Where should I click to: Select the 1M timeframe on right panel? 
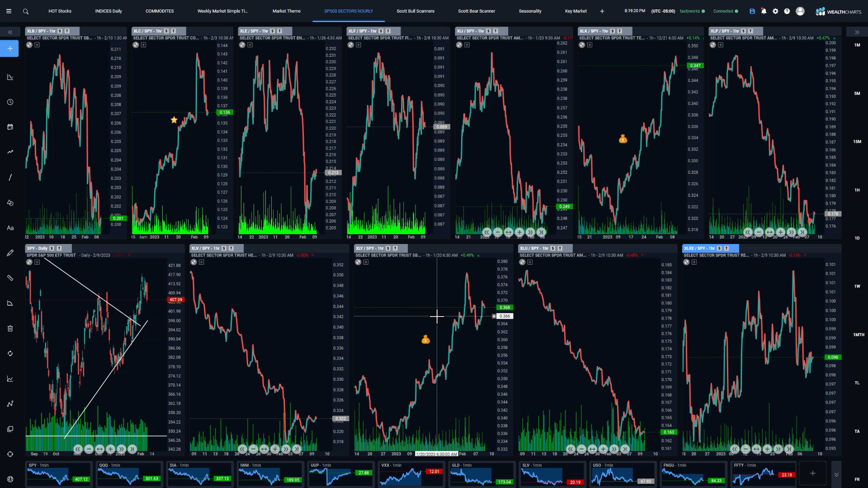pyautogui.click(x=857, y=45)
